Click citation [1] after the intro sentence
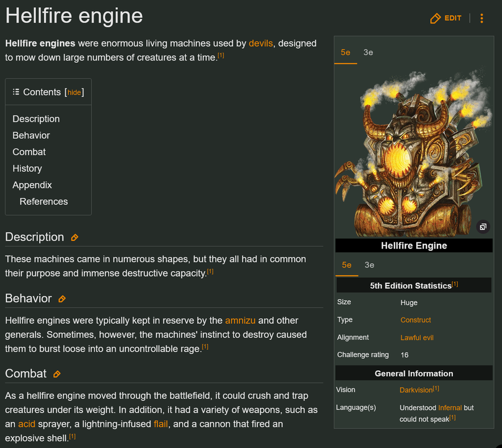Image resolution: width=502 pixels, height=448 pixels. [x=221, y=55]
